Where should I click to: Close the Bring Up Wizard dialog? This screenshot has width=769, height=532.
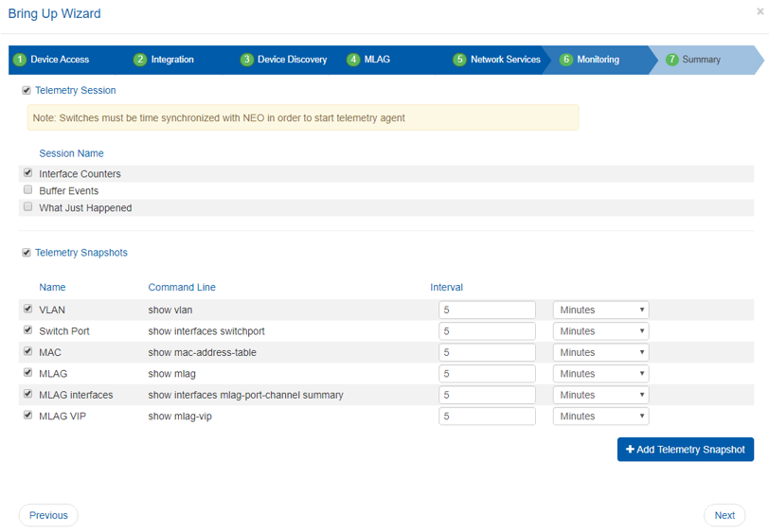tap(760, 12)
